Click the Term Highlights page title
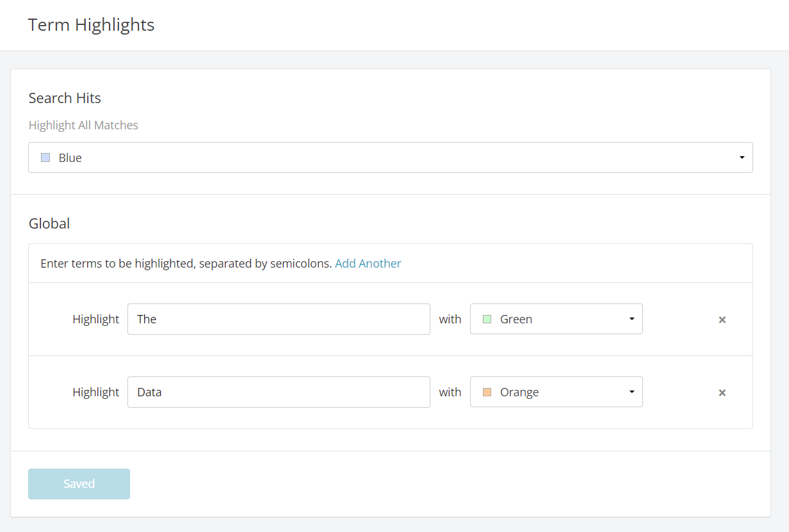 pos(92,25)
